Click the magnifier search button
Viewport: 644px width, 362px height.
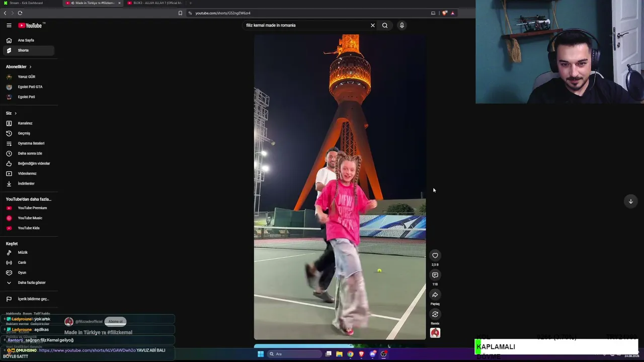coord(385,25)
